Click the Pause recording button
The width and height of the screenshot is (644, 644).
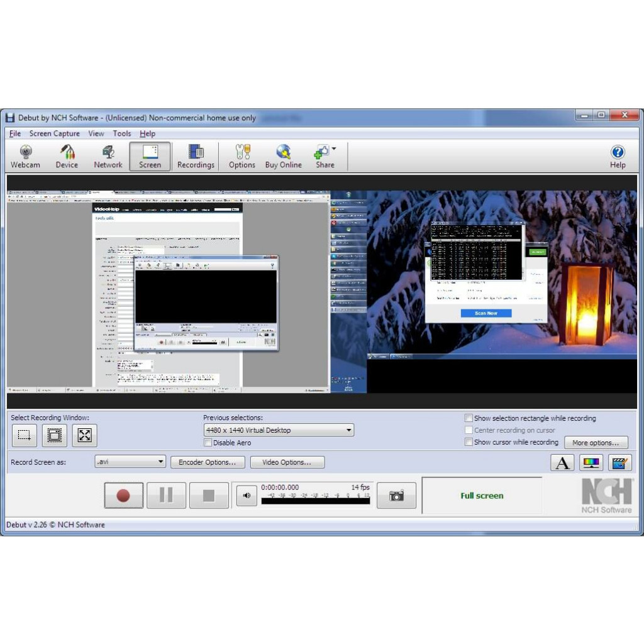(166, 496)
